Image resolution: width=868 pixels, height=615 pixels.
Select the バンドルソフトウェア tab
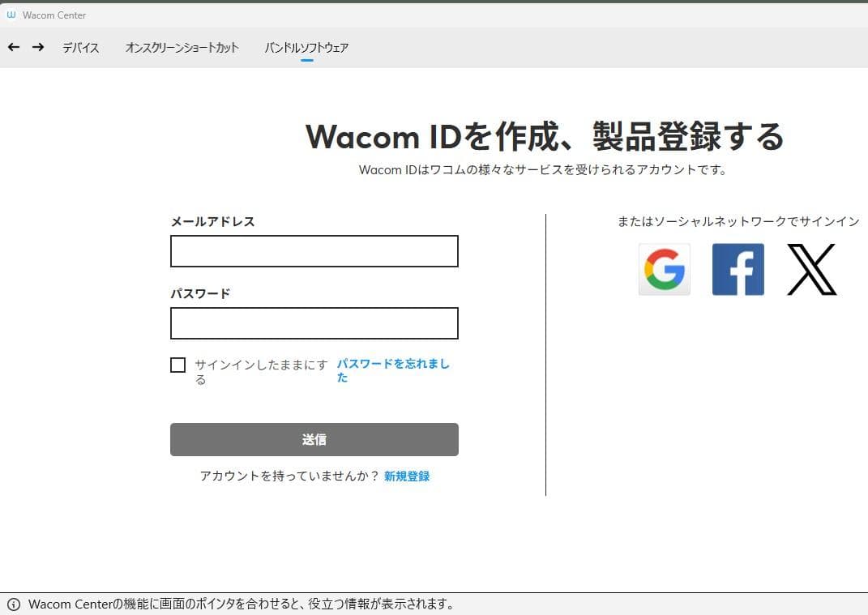[x=307, y=48]
